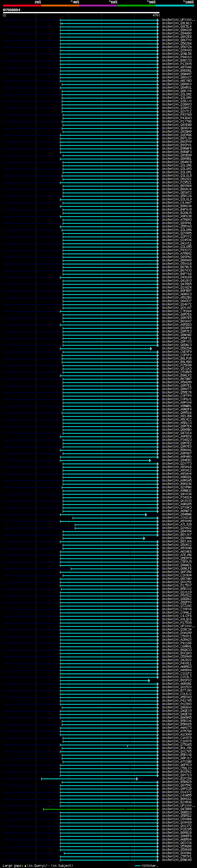197x868 pixels.
Task: Click the red 20% identity color bar
Action: (22, 6)
